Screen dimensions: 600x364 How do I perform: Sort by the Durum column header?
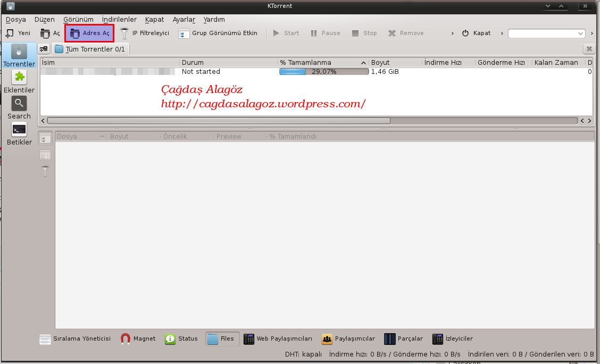228,62
